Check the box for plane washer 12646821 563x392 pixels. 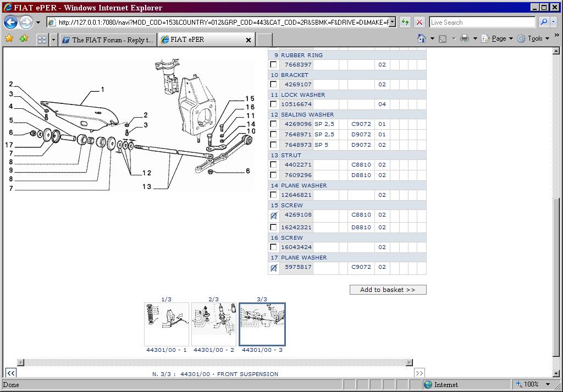tap(274, 195)
